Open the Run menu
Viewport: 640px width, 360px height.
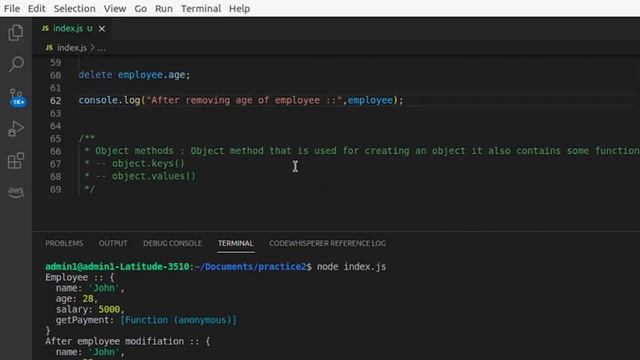tap(164, 9)
